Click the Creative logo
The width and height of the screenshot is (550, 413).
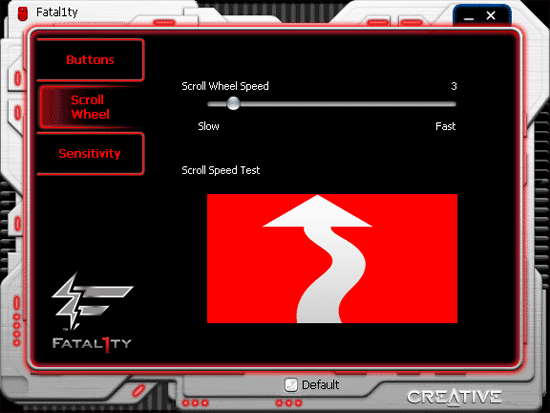pyautogui.click(x=454, y=397)
